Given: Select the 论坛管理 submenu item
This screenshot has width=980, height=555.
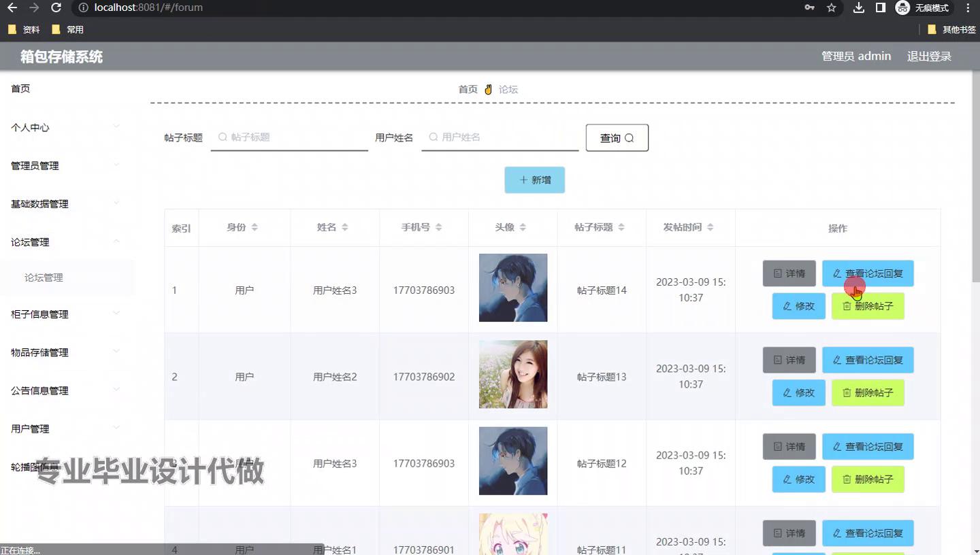Looking at the screenshot, I should click(44, 277).
